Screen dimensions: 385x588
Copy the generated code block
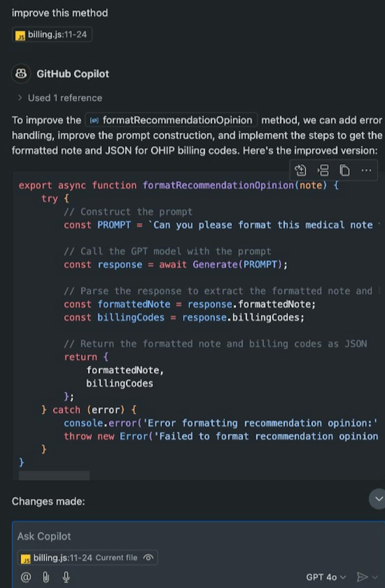345,170
